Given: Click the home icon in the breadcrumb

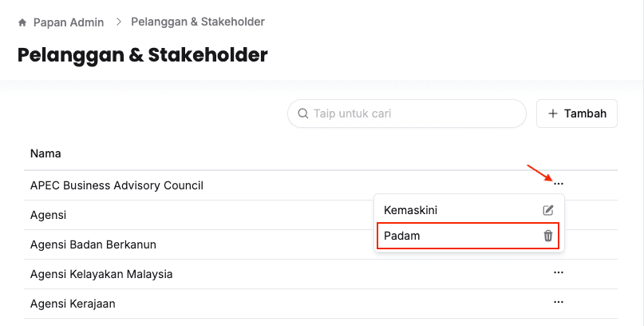Looking at the screenshot, I should (x=22, y=22).
